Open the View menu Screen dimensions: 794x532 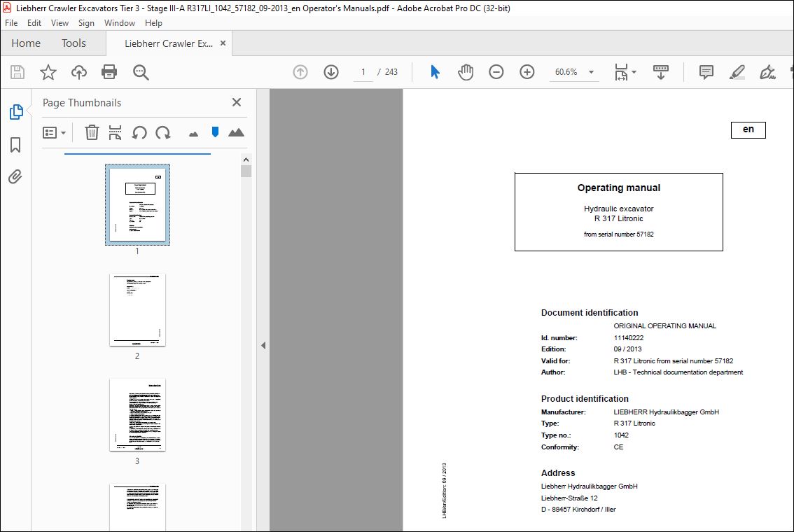pos(60,23)
